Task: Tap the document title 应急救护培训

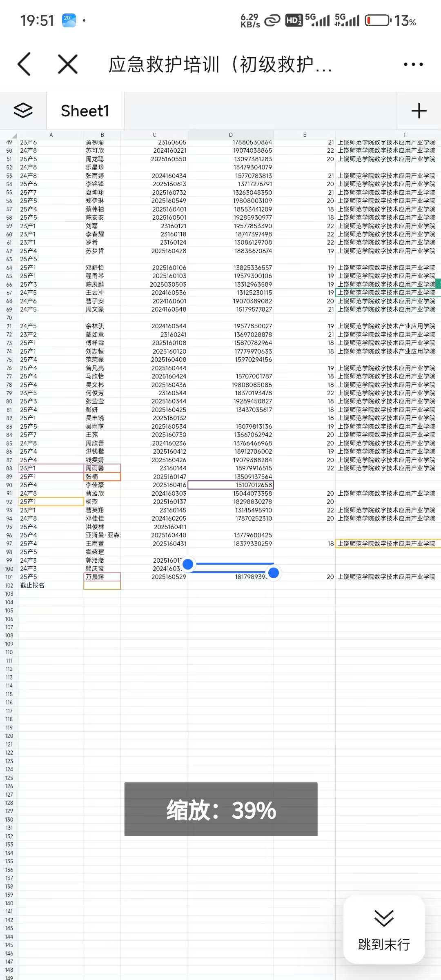Action: tap(220, 65)
